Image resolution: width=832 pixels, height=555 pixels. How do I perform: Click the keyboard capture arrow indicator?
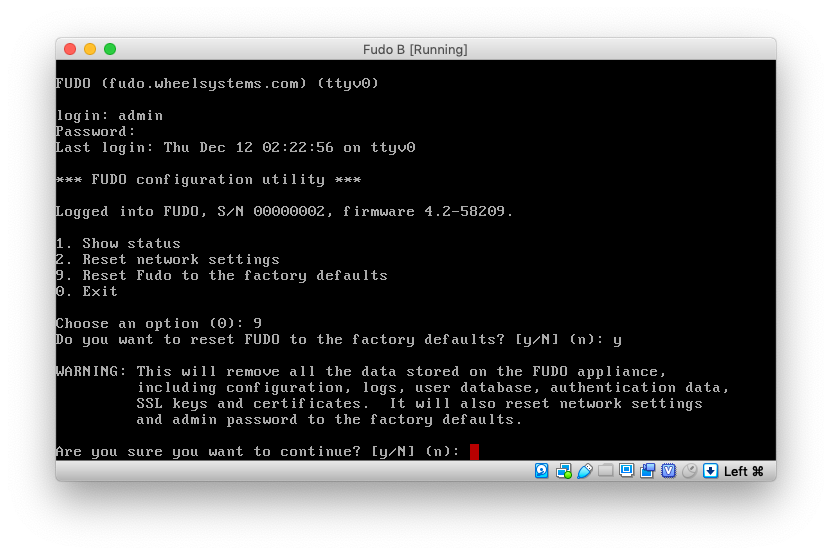(x=710, y=471)
